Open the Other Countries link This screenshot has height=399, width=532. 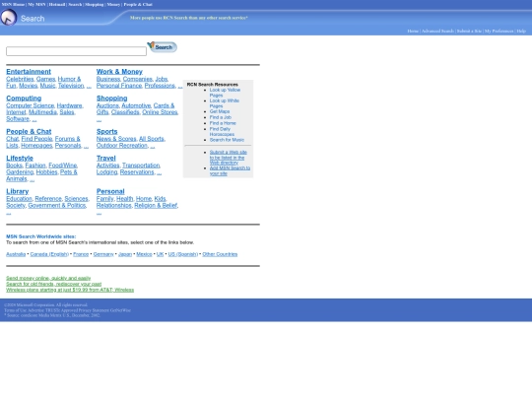click(x=220, y=254)
